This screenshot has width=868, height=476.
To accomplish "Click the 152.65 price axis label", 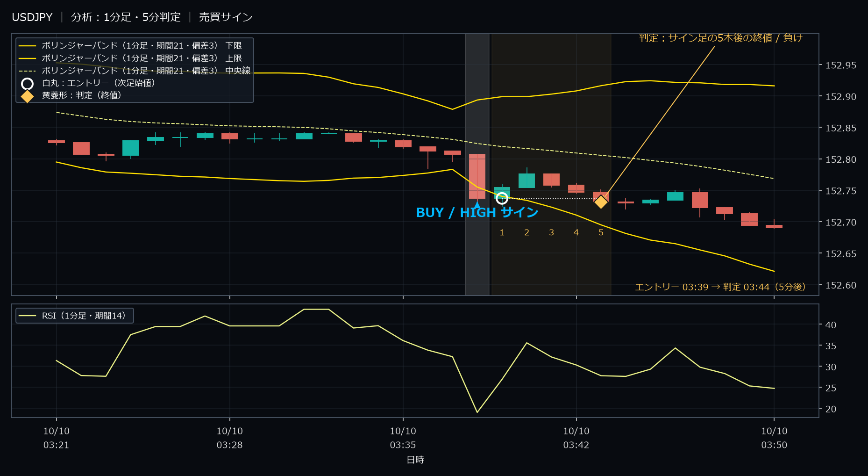I will [x=841, y=254].
